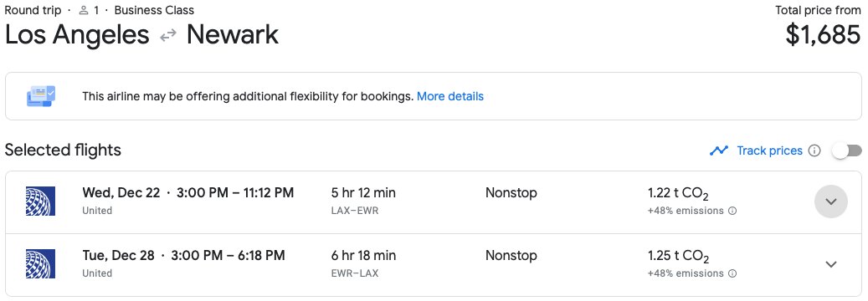The height and width of the screenshot is (301, 868).
Task: Expand the Tue, Dec 28 flight details
Action: pos(831,264)
